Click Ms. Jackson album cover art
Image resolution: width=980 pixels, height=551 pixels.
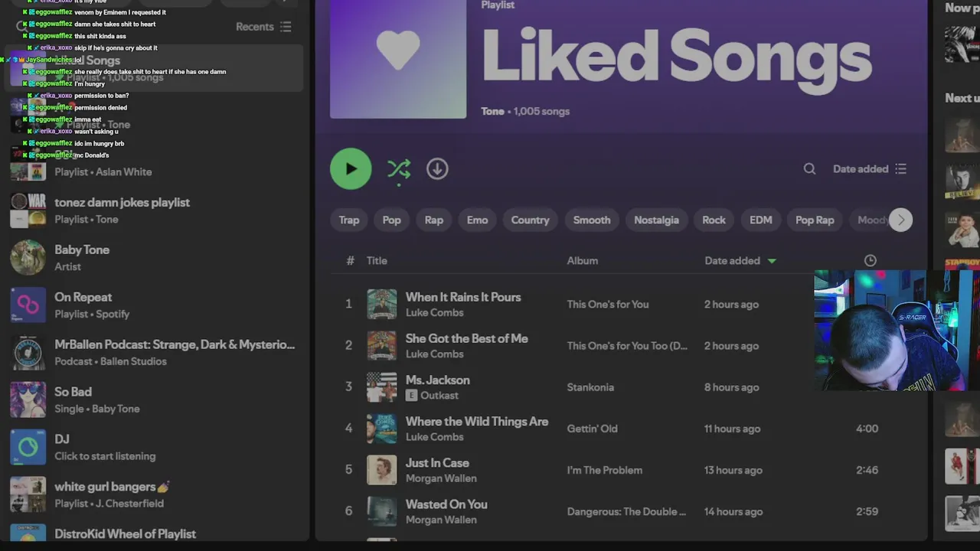coord(382,387)
